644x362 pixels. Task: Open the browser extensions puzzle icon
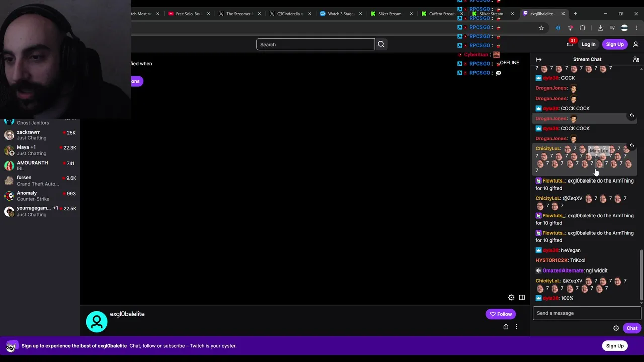583,28
